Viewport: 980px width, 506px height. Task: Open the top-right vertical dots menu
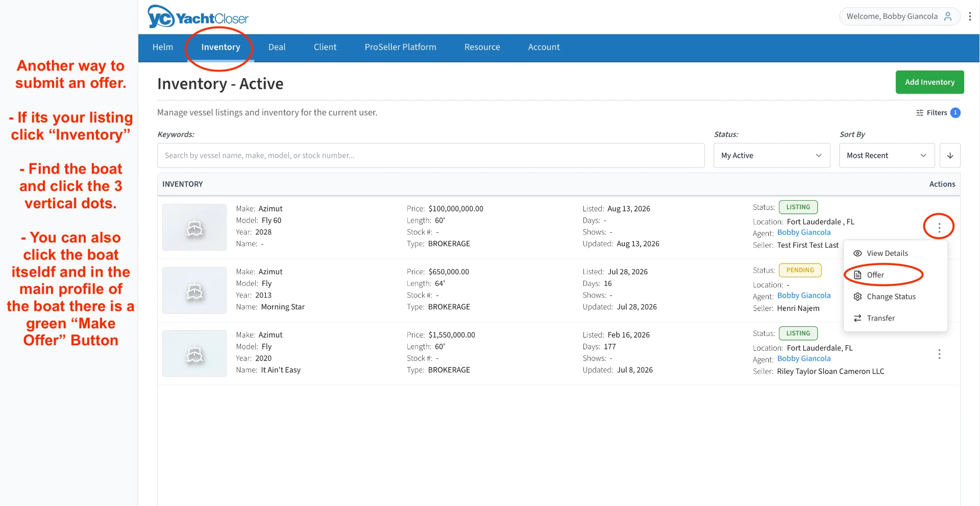pyautogui.click(x=970, y=16)
